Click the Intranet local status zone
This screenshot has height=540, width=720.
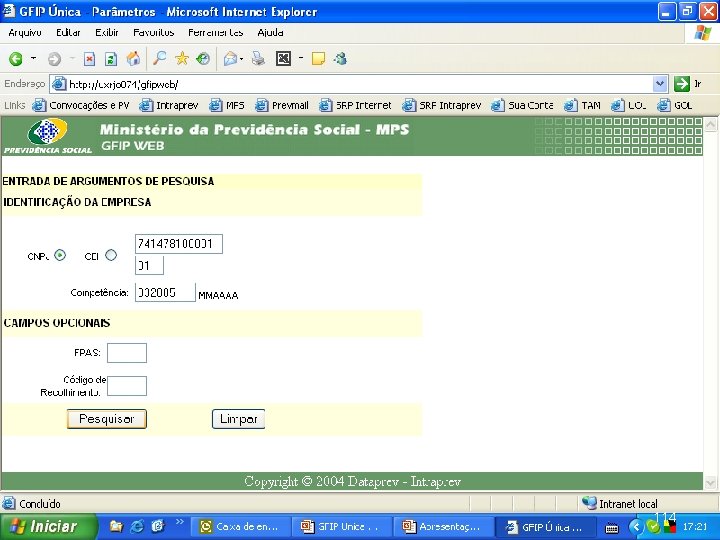coord(620,504)
